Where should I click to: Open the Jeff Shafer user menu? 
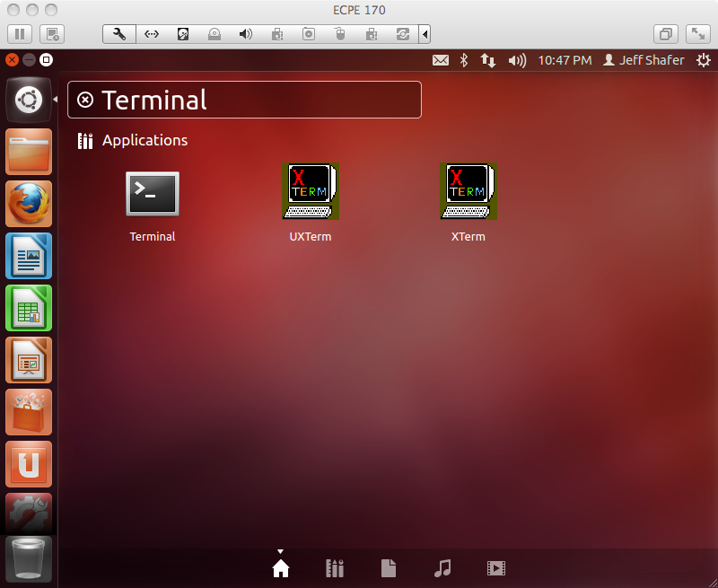click(644, 60)
